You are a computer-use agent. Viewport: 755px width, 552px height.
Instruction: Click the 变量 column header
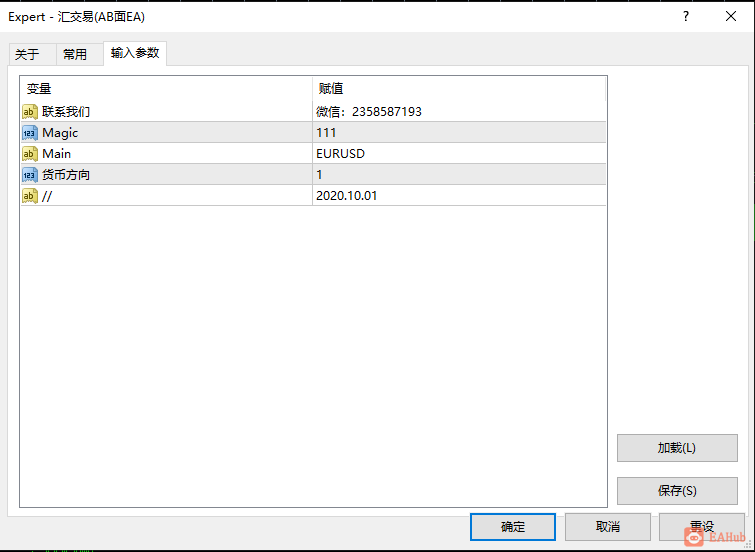pyautogui.click(x=166, y=89)
